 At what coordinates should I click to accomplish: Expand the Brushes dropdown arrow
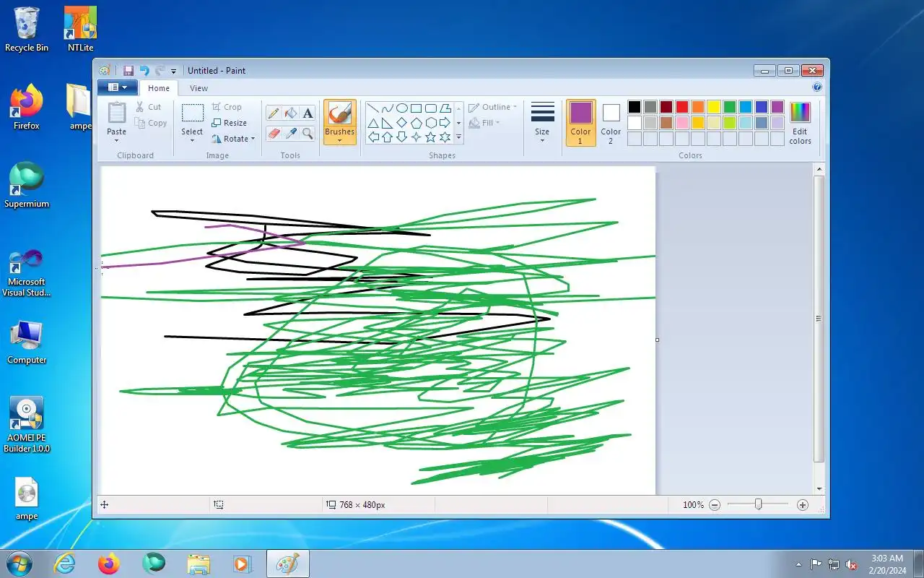[x=340, y=141]
